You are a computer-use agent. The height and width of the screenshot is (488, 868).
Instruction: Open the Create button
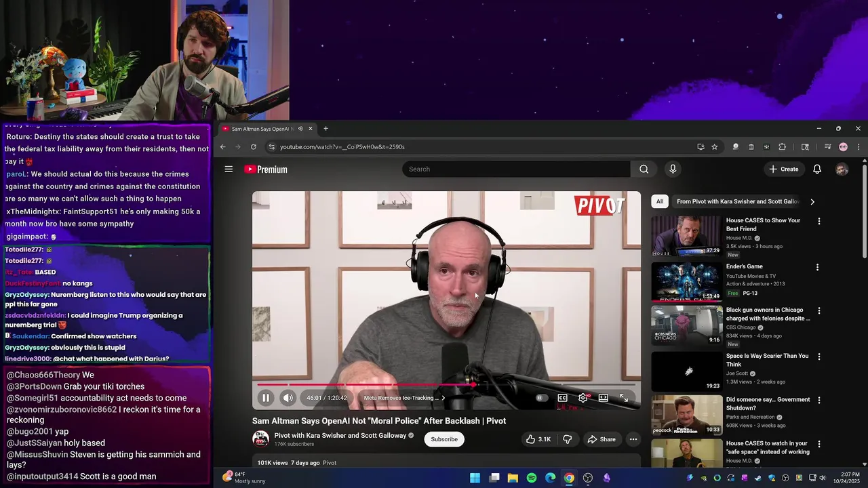(x=784, y=169)
